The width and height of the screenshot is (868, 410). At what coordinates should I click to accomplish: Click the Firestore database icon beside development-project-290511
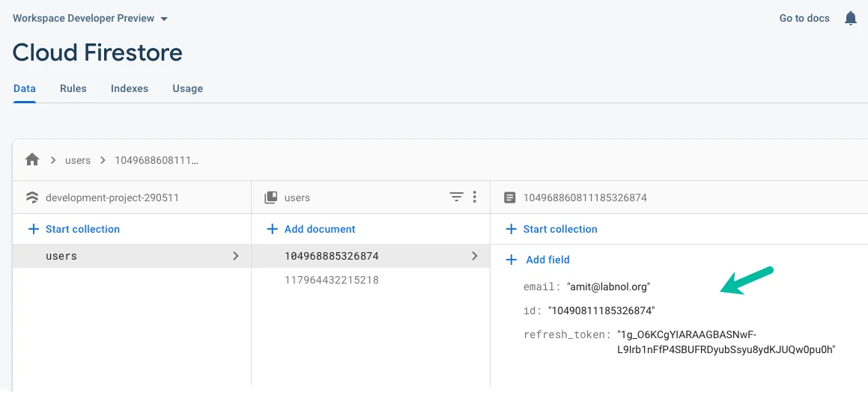point(32,198)
